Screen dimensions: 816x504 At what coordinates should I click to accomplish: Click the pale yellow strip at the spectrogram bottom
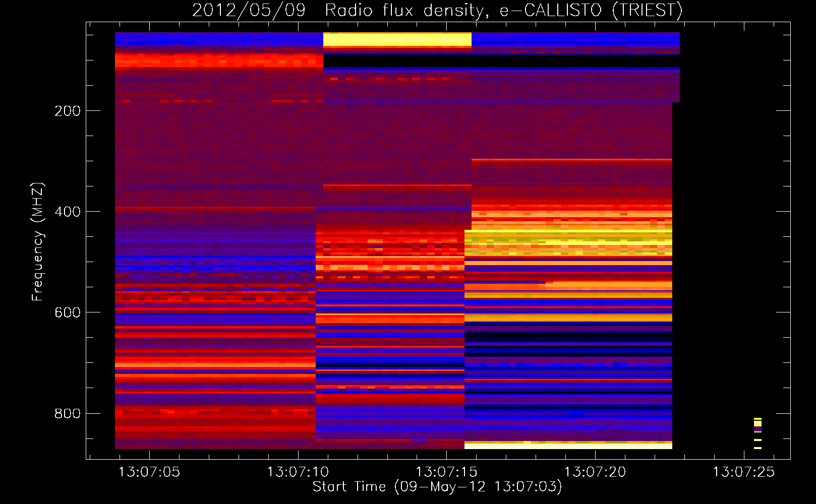(568, 445)
